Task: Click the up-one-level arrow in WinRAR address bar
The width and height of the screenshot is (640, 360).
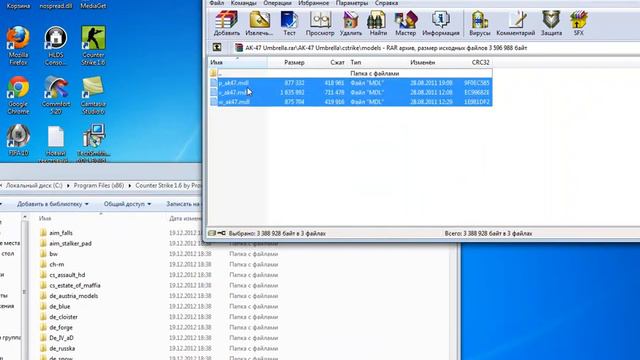Action: click(x=217, y=47)
